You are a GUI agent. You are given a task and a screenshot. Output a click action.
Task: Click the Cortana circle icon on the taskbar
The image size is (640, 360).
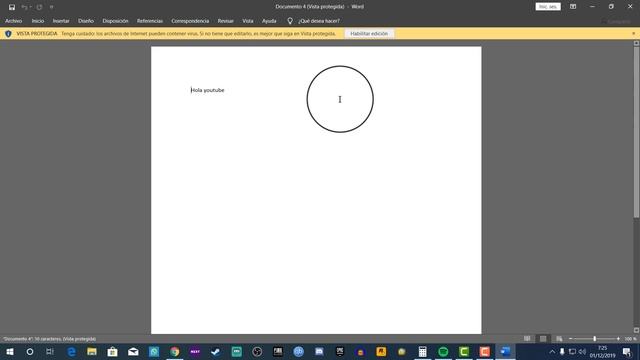[30, 351]
